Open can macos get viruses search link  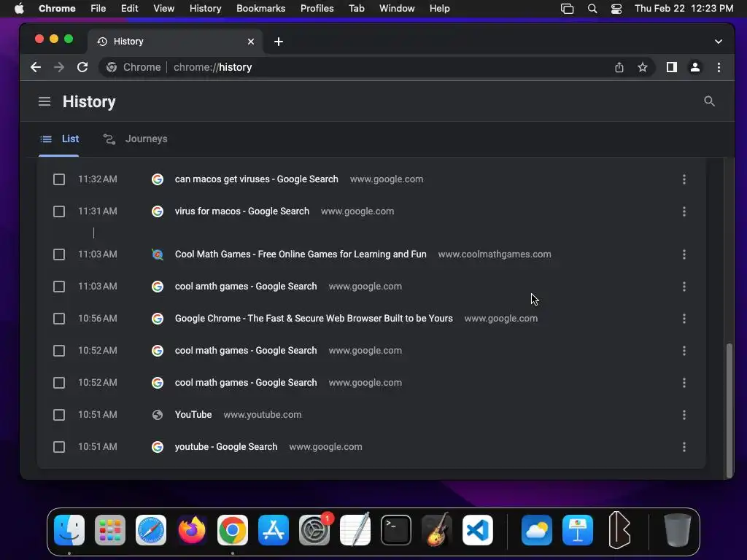(x=256, y=179)
